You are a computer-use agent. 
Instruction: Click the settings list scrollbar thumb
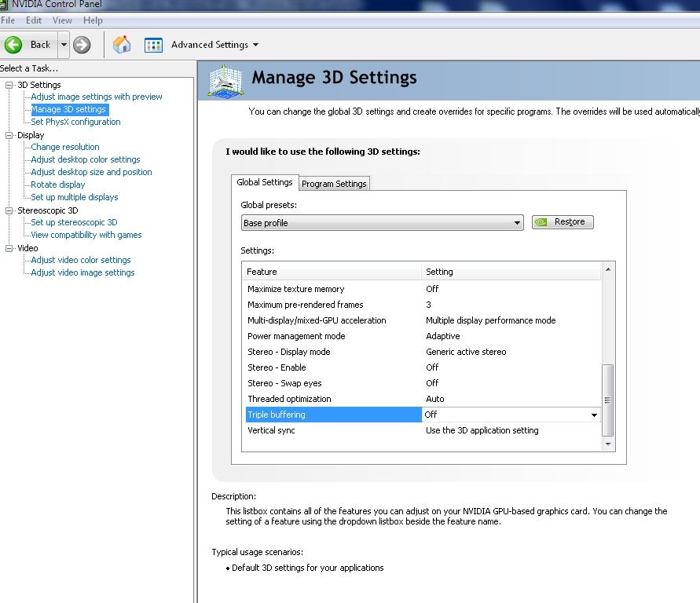607,400
